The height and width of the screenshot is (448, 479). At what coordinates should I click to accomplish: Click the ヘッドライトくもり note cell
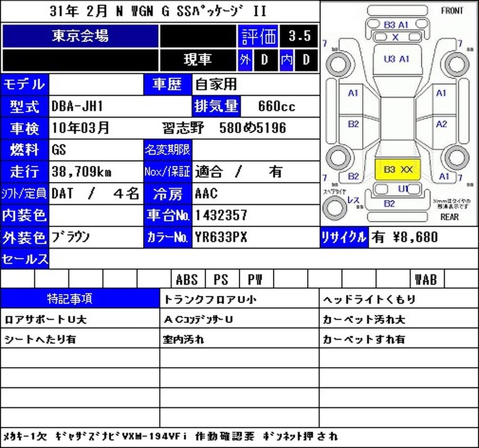tap(399, 298)
